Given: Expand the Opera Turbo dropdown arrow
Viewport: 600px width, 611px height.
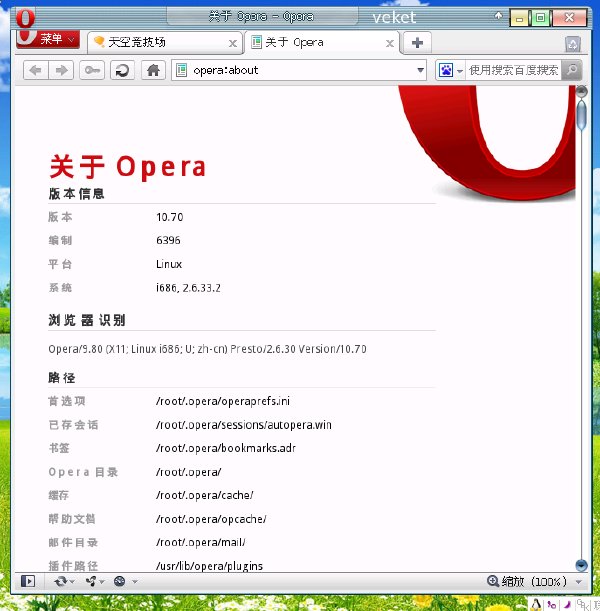Looking at the screenshot, I should [x=135, y=582].
